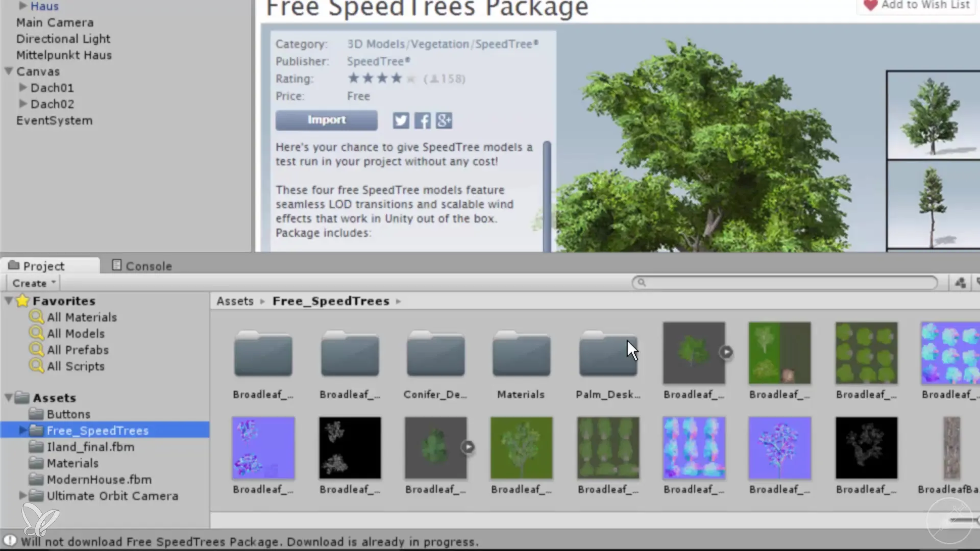Open the 3D Models category link
Image resolution: width=980 pixels, height=551 pixels.
pos(376,44)
